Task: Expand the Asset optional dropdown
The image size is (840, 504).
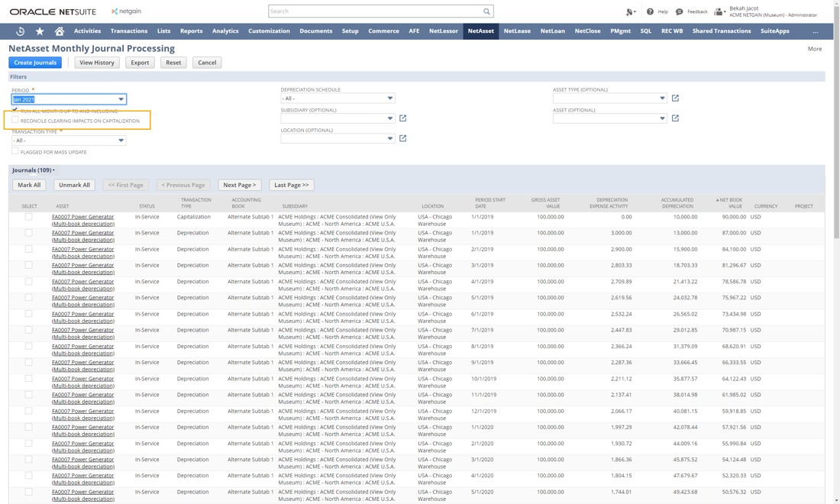Action: 609,118
